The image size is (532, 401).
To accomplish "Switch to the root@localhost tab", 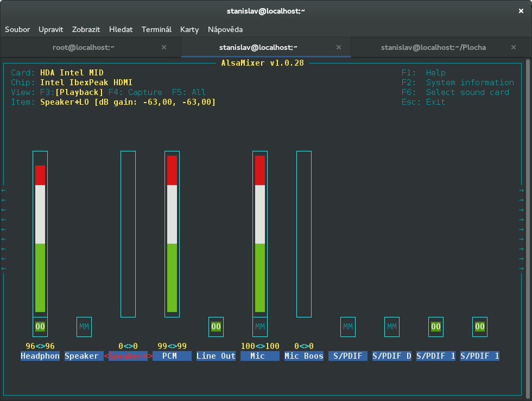I will click(x=84, y=47).
